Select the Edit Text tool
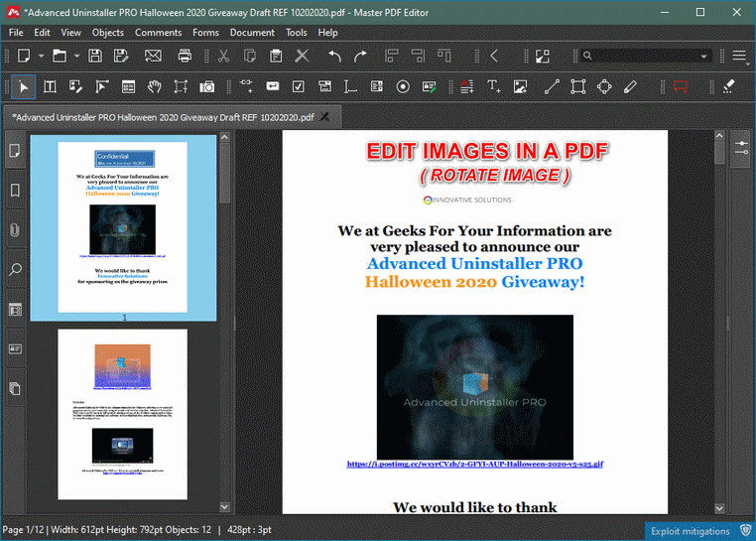756x541 pixels. [x=50, y=87]
